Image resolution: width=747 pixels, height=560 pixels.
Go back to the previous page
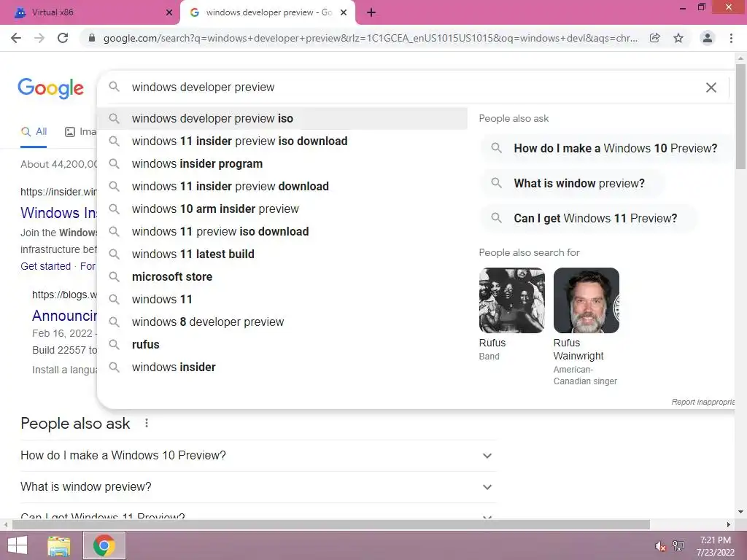[16, 38]
